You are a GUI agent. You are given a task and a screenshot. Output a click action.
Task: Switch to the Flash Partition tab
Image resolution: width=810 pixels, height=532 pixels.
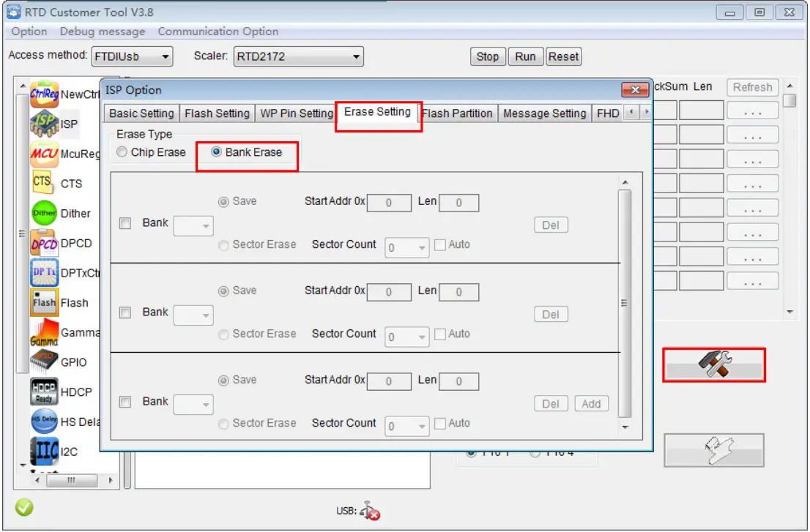(x=458, y=113)
